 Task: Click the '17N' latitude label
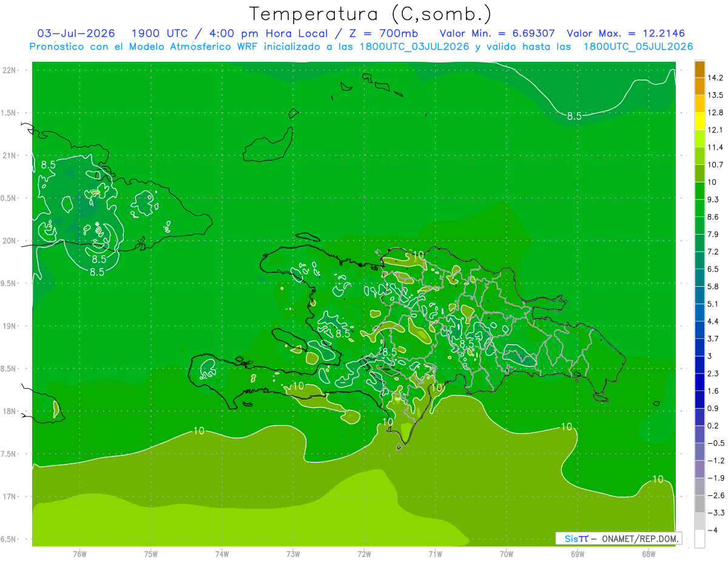click(x=10, y=497)
